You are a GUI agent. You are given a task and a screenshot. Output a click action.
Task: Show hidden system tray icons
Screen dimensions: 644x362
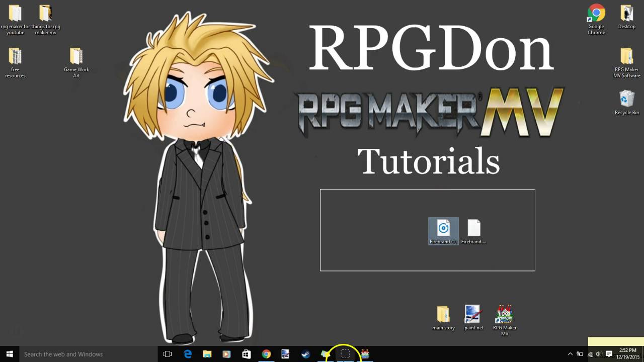(570, 354)
